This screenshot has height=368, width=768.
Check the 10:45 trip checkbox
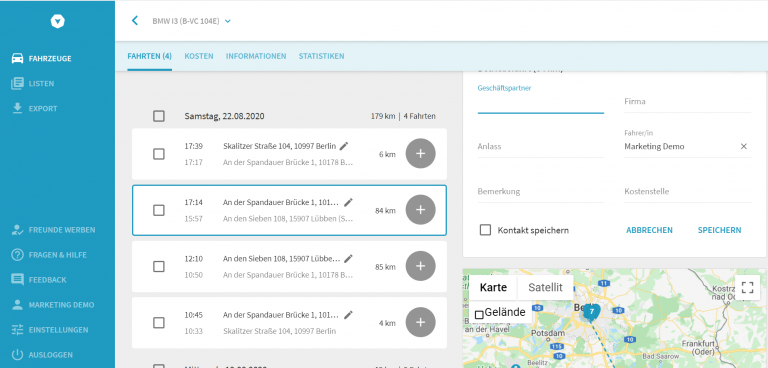[159, 323]
